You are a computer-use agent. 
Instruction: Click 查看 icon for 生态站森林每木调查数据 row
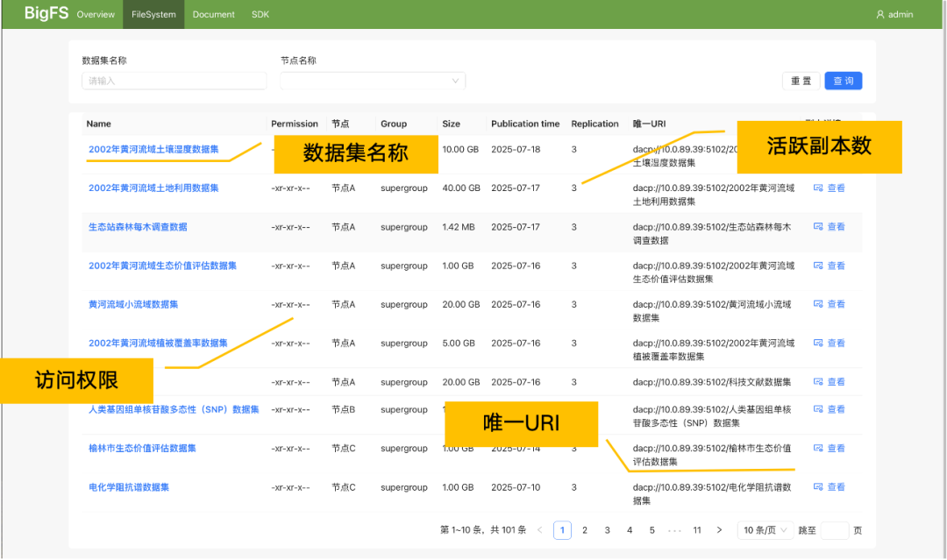coord(818,227)
